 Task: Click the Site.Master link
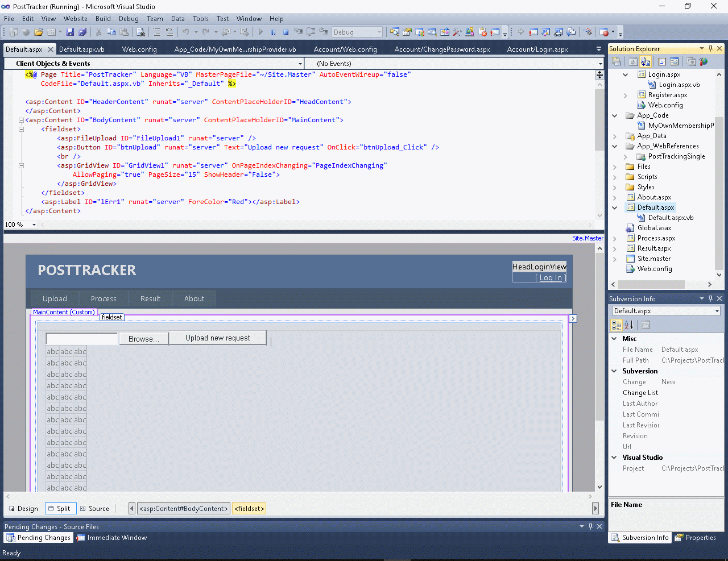(x=588, y=238)
